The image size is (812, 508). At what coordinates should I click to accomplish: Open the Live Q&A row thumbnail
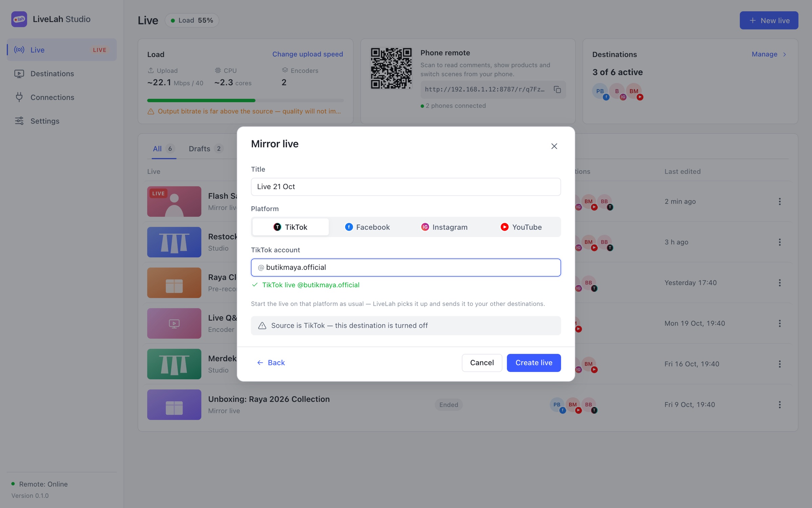[174, 323]
